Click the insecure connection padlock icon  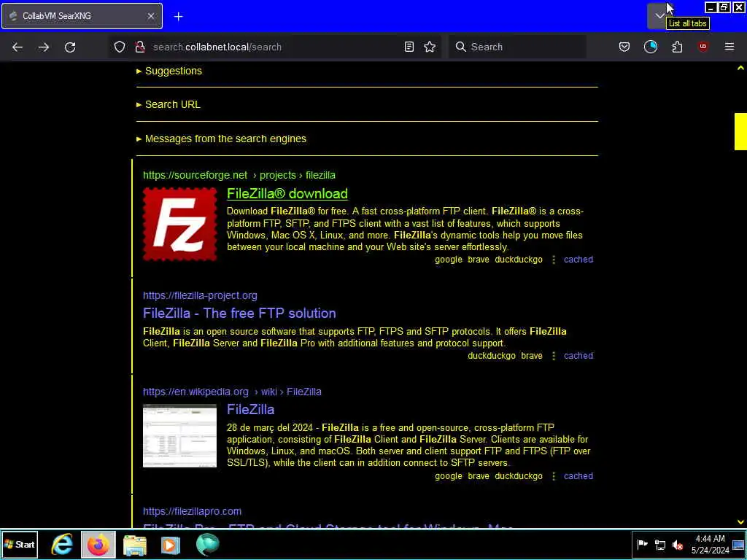coord(139,47)
